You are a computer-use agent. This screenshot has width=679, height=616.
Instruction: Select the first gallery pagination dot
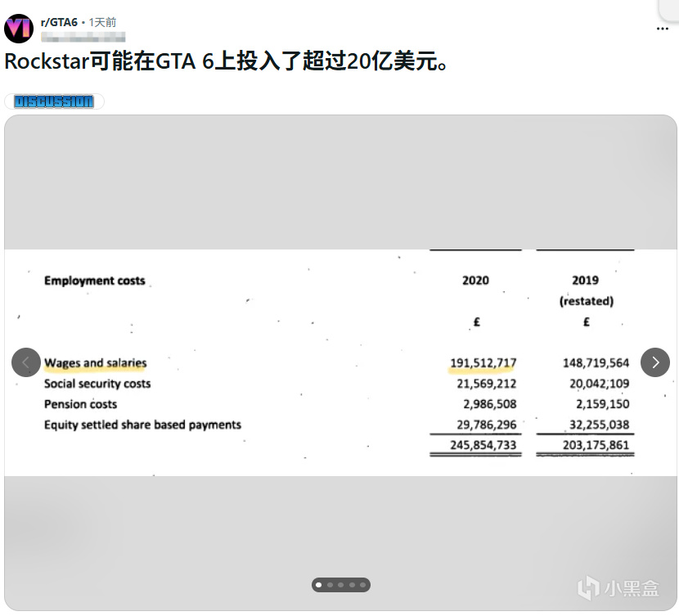[319, 585]
